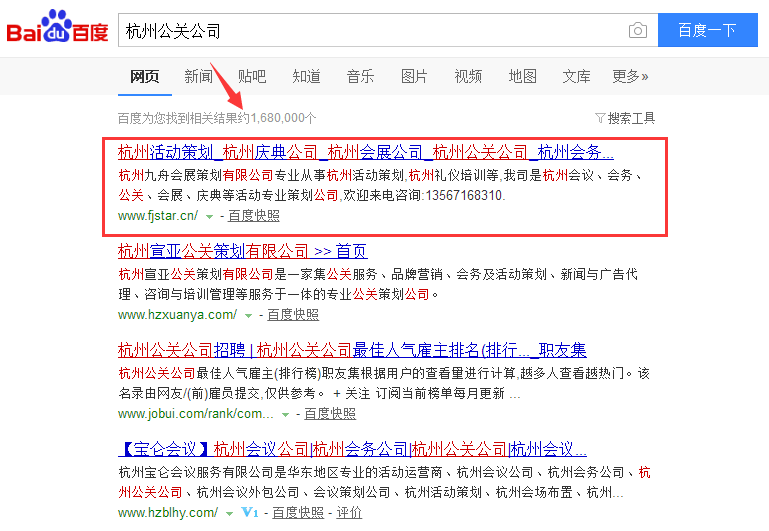This screenshot has height=531, width=769.
Task: Click the URL www.hzblhy.com/
Action: (168, 513)
